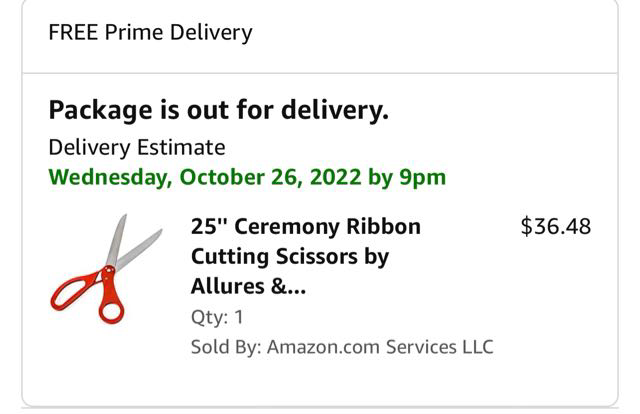640x414 pixels.
Task: Click the 'Qty:' quantity label
Action: coord(209,318)
